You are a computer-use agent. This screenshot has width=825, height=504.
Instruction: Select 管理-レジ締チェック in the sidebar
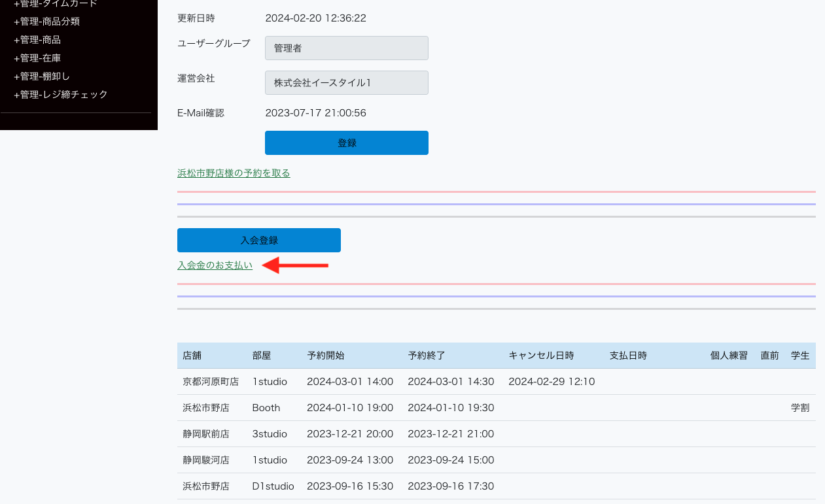[x=60, y=95]
